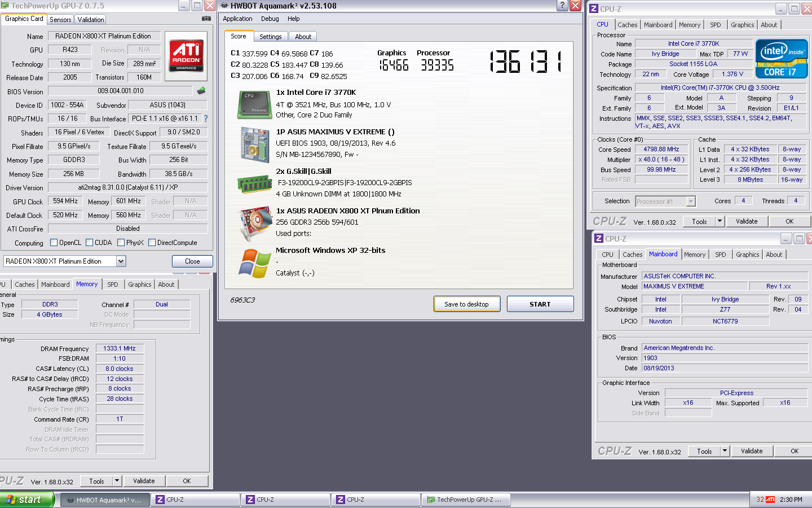Switch to TechPowerUp GPU-Z taskbar item

click(466, 500)
